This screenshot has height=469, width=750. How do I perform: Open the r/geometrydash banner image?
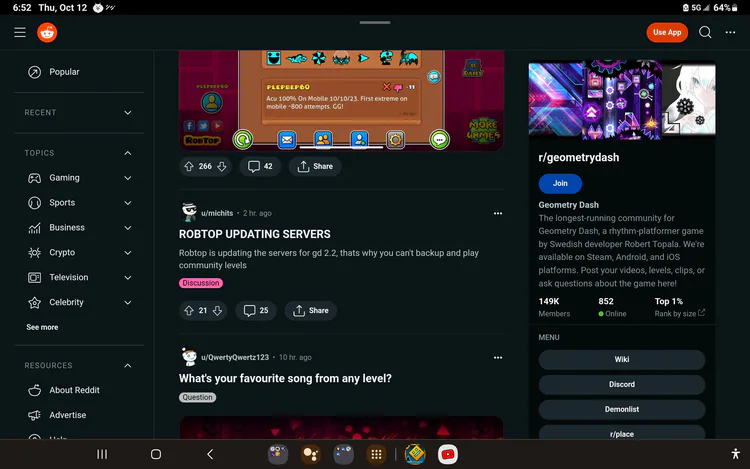point(622,99)
